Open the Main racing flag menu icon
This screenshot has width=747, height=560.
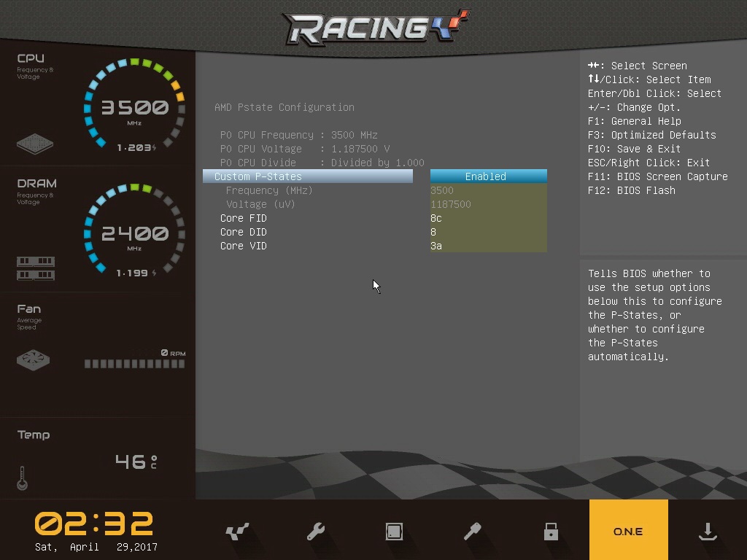coord(237,531)
